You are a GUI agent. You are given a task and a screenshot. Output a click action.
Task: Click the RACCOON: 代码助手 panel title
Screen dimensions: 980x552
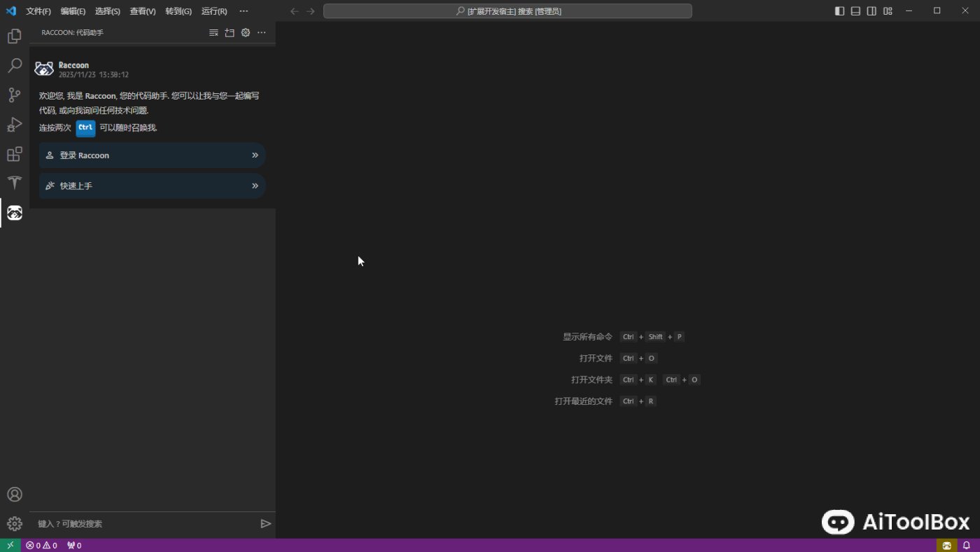(x=72, y=32)
